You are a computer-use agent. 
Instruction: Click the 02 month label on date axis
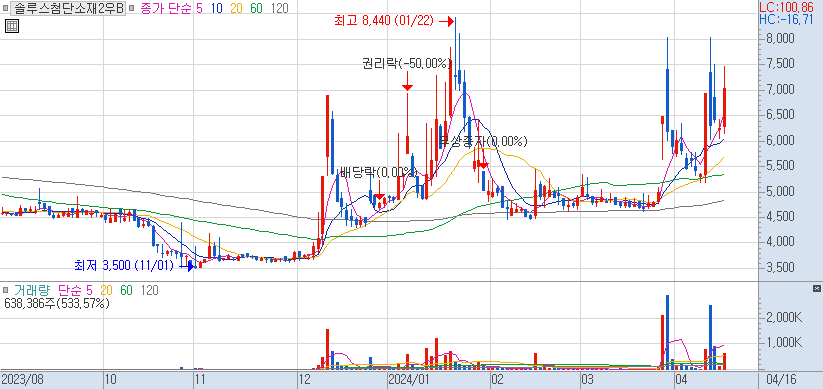(x=497, y=379)
